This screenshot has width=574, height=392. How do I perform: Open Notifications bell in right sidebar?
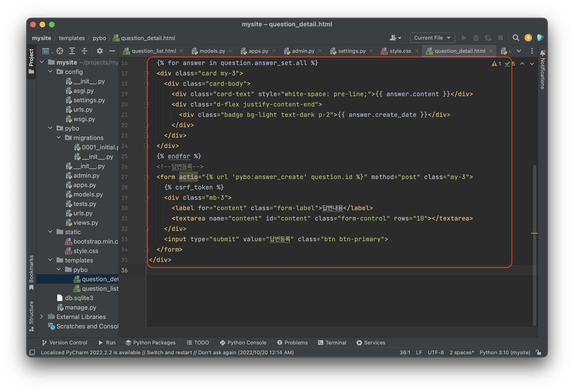tap(542, 53)
